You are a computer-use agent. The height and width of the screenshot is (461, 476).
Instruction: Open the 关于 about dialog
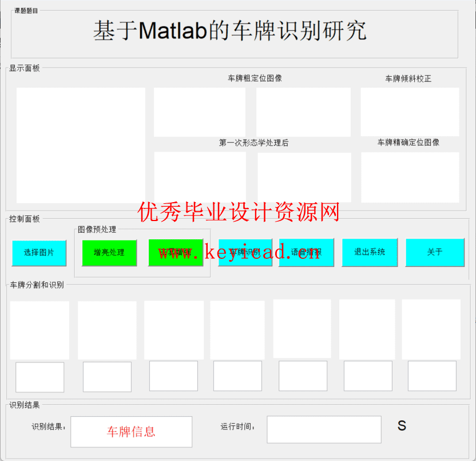click(x=435, y=252)
